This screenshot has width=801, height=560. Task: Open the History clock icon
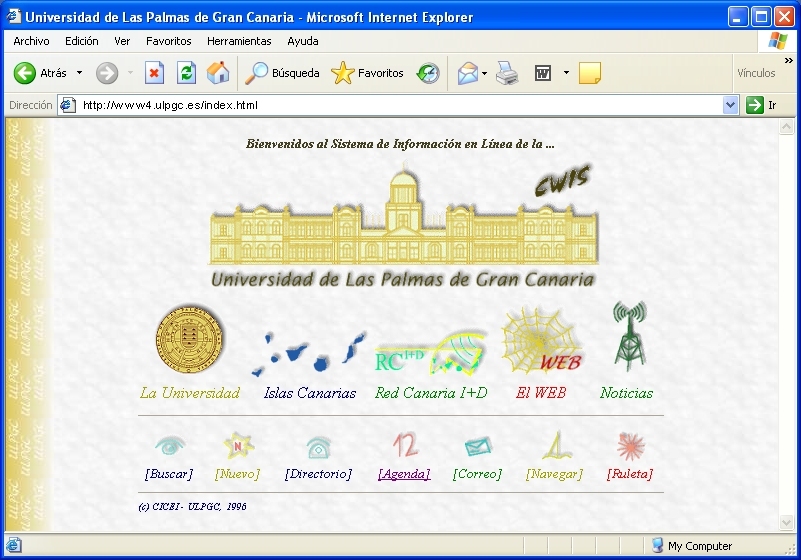(428, 73)
